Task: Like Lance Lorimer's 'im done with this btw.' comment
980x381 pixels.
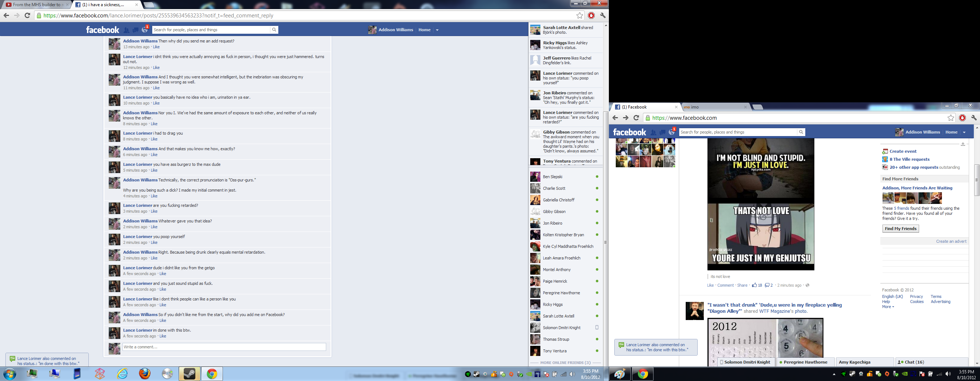Action: pos(163,336)
